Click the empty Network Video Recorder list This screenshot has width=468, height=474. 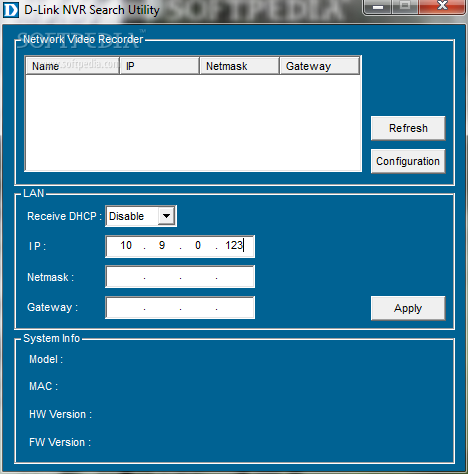coord(193,122)
